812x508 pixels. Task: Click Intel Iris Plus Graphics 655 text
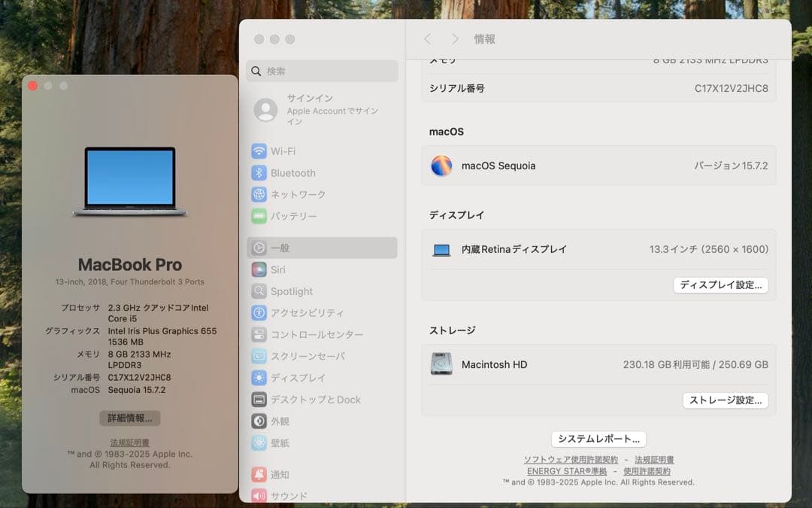162,330
